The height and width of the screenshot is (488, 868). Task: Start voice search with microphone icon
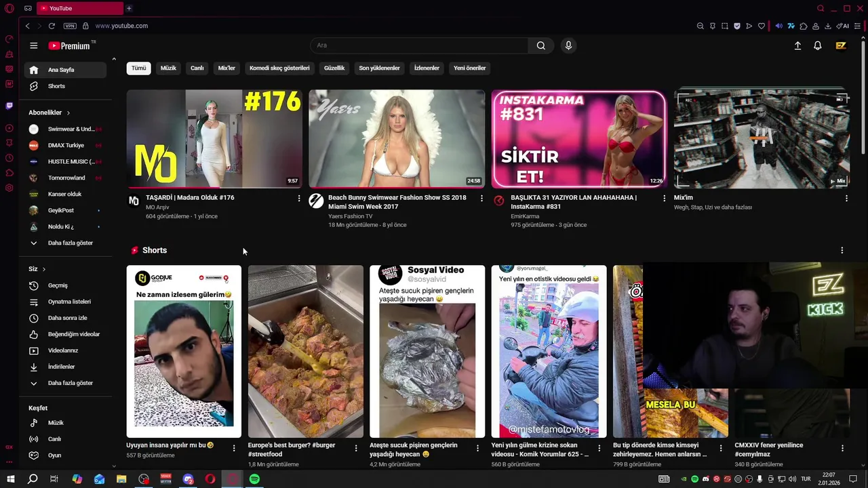tap(568, 45)
